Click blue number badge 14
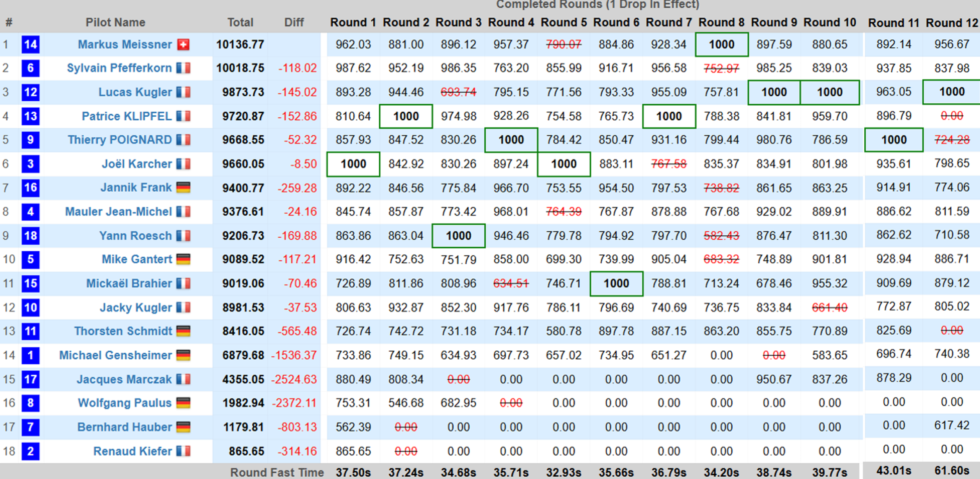This screenshot has width=980, height=479. [x=31, y=44]
